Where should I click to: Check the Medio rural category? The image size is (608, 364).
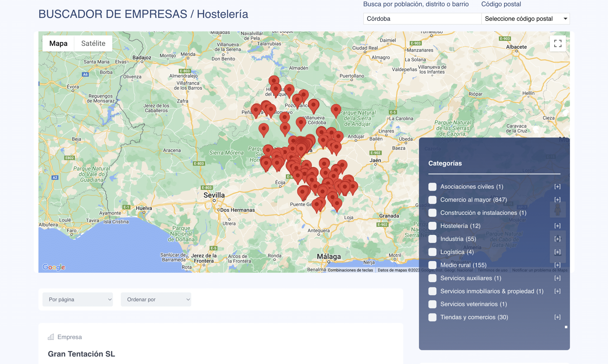point(432,265)
